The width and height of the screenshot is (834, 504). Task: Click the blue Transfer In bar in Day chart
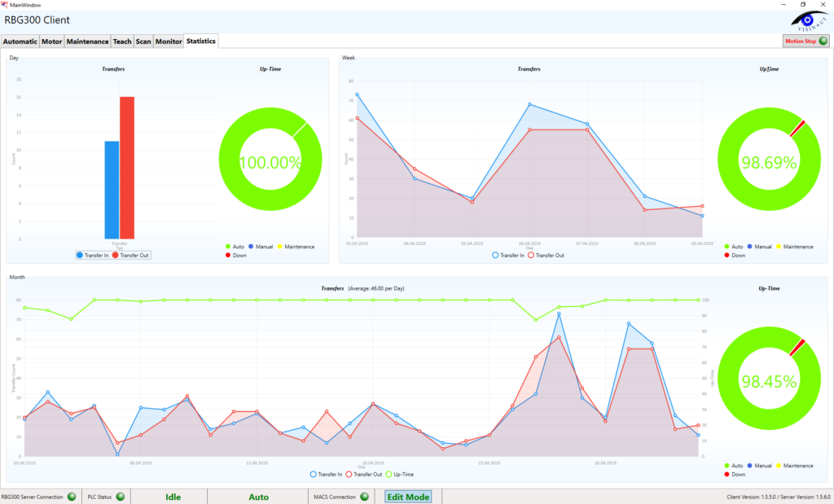pos(112,190)
